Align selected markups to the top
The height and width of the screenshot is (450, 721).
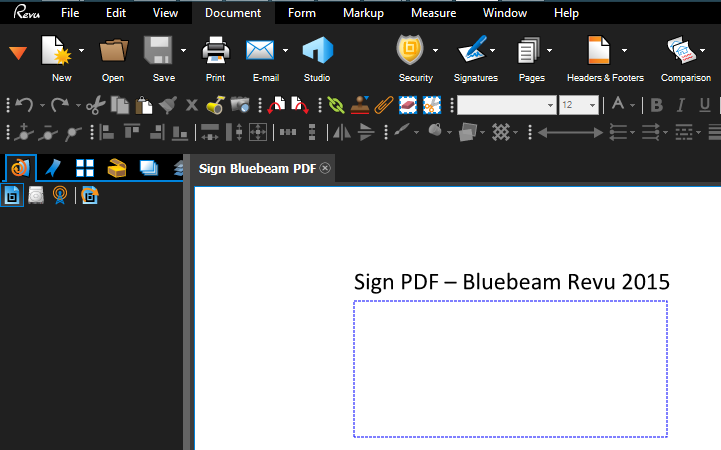[x=132, y=132]
